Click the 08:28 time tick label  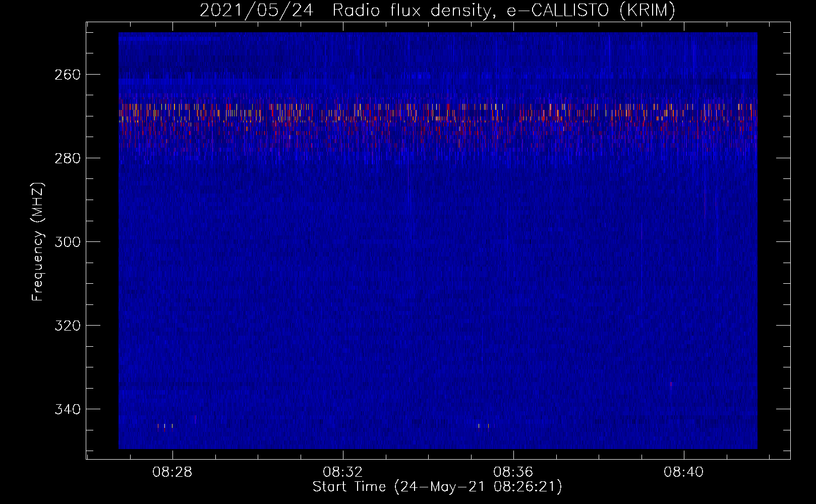pyautogui.click(x=172, y=472)
